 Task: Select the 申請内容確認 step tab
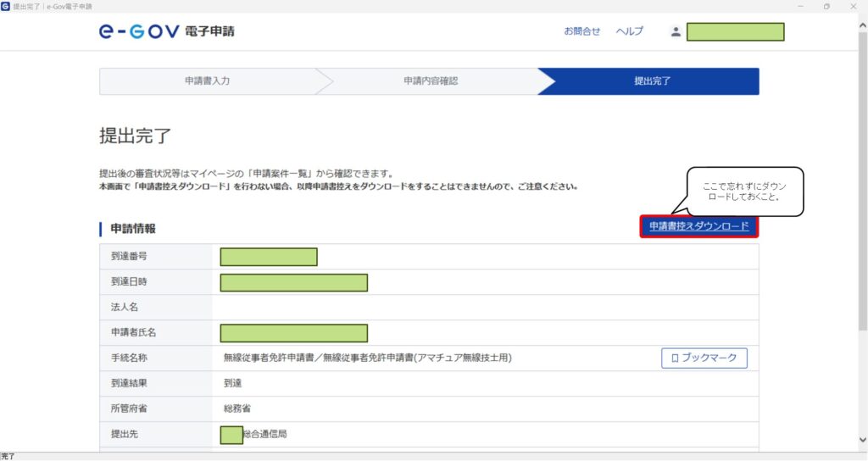coord(431,81)
